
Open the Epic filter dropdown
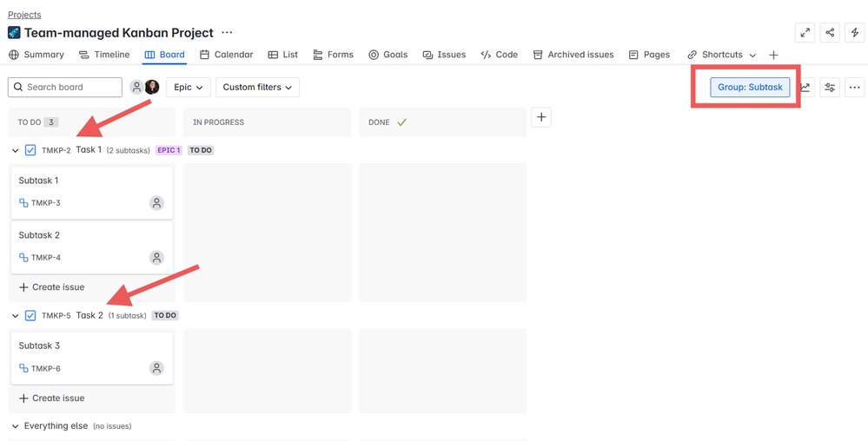189,88
